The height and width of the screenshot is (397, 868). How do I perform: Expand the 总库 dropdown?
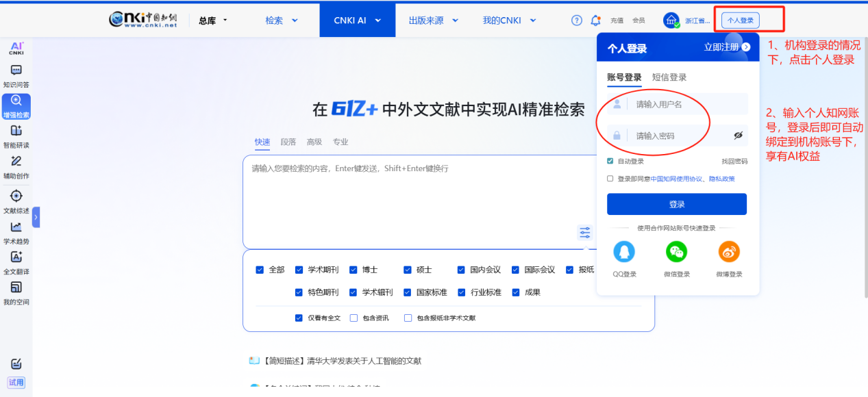coord(213,21)
